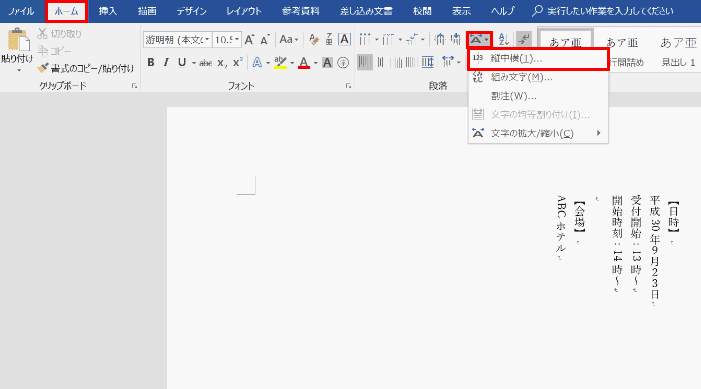Switch to the 挿入 tab
This screenshot has width=701, height=389.
click(x=108, y=11)
